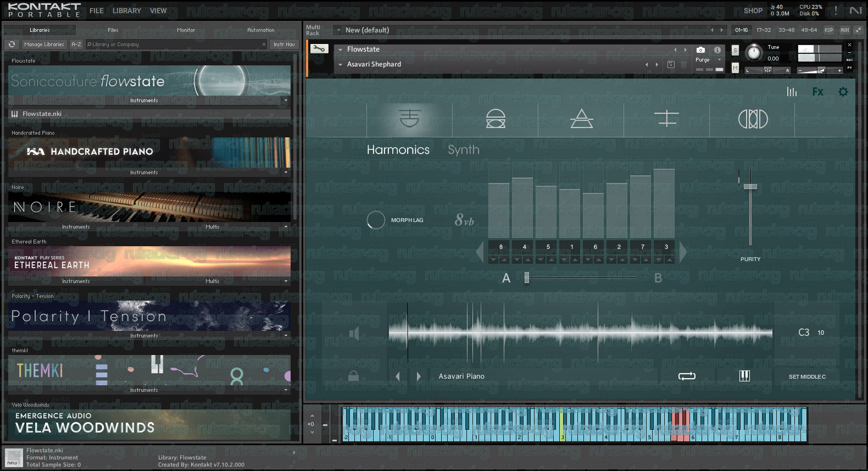Open the triangle-shaped Flowstate page icon
868x471 pixels.
pyautogui.click(x=581, y=118)
